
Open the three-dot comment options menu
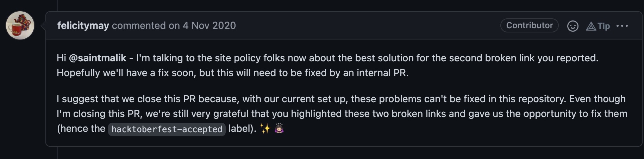click(622, 26)
